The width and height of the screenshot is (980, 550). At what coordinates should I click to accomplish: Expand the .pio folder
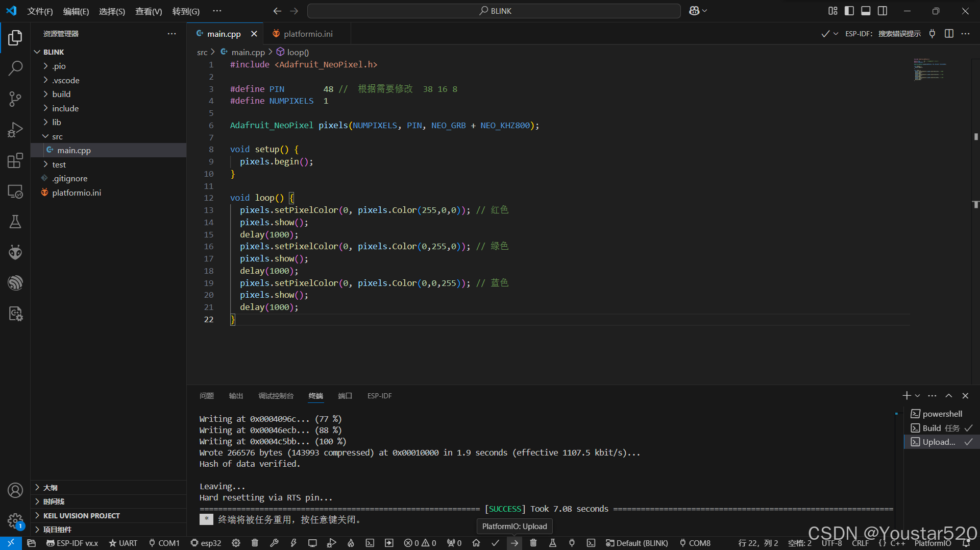point(108,66)
